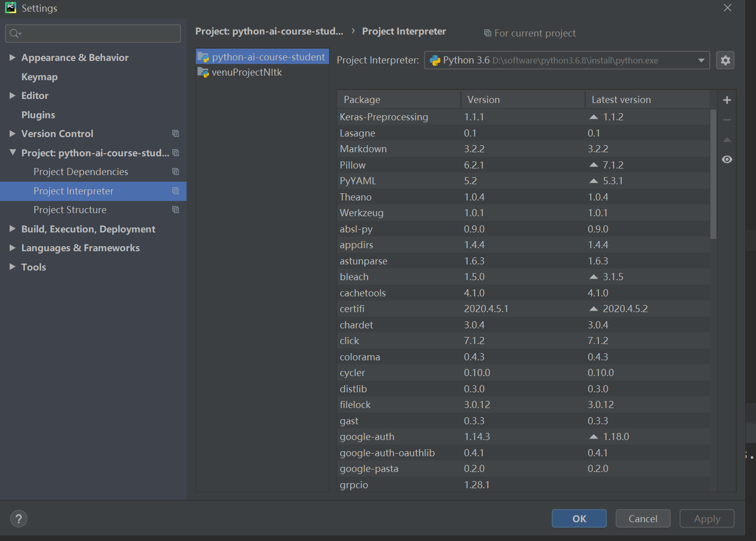Click upgrade arrow in certifi row

[594, 309]
